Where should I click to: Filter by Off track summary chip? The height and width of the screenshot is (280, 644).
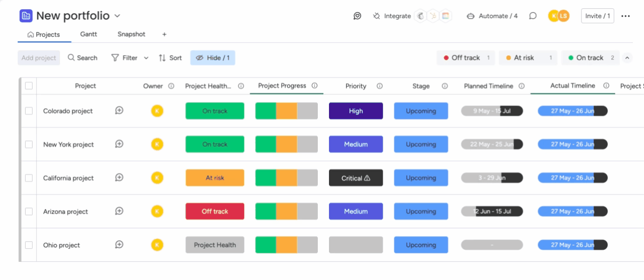coord(466,58)
